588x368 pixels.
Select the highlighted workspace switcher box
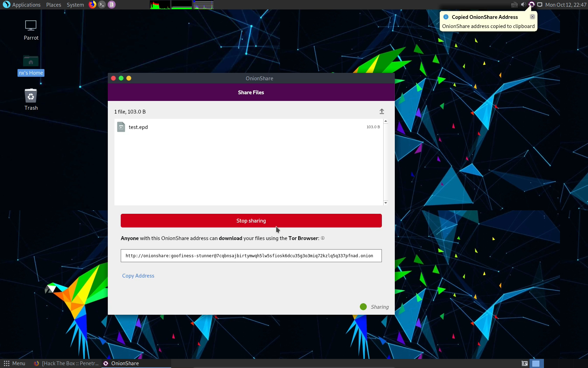click(x=536, y=363)
